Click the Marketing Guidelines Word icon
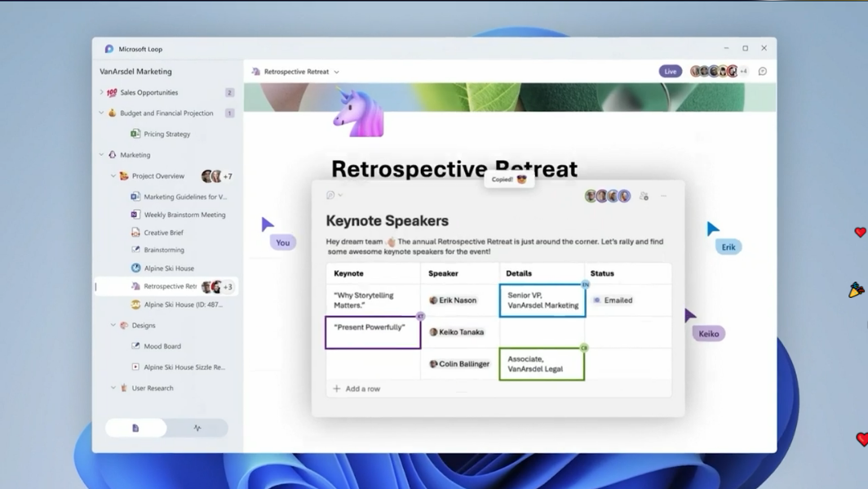The height and width of the screenshot is (489, 868). click(x=135, y=196)
